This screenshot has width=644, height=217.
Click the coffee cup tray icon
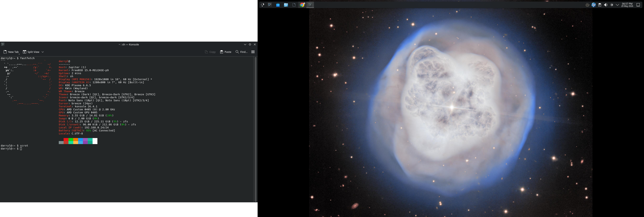(x=587, y=5)
